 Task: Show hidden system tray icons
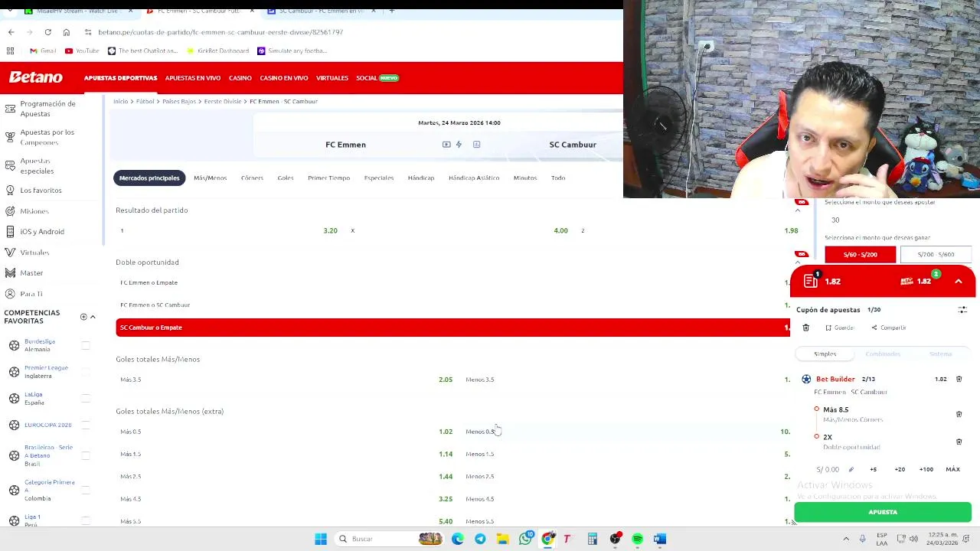tap(846, 539)
